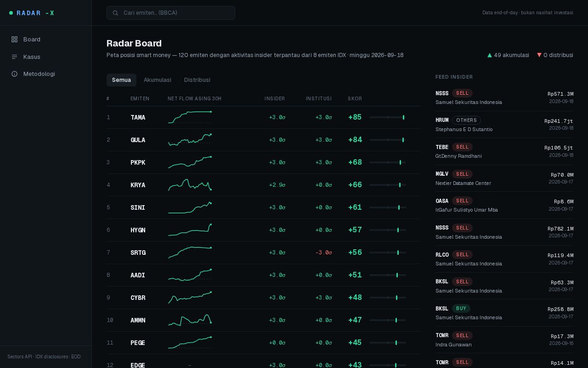Image resolution: width=588 pixels, height=368 pixels.
Task: Select the CYBR ticker
Action: [x=138, y=298]
